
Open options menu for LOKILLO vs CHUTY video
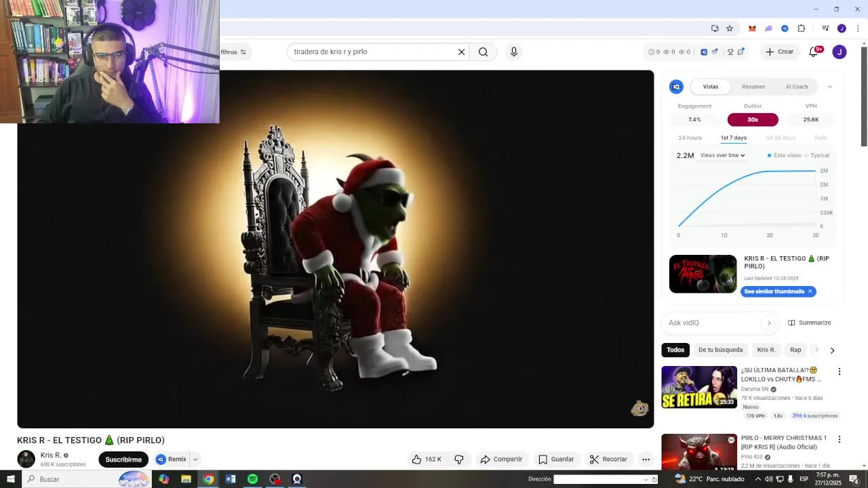[839, 371]
